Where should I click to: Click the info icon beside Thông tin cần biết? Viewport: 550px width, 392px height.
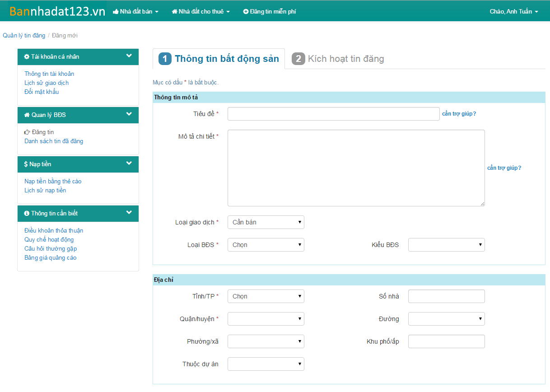pyautogui.click(x=27, y=214)
